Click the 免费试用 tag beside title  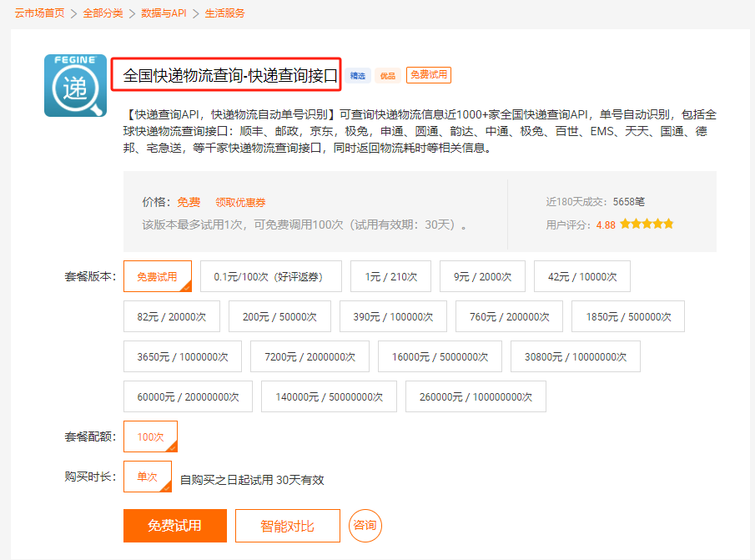click(x=429, y=75)
